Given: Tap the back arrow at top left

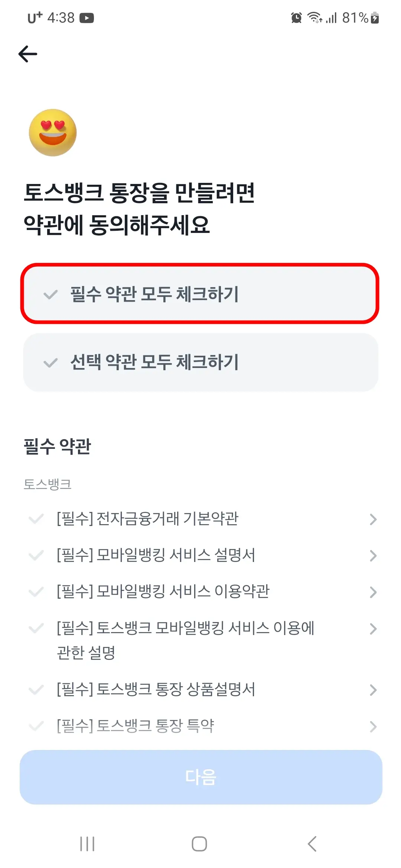Looking at the screenshot, I should pyautogui.click(x=27, y=54).
